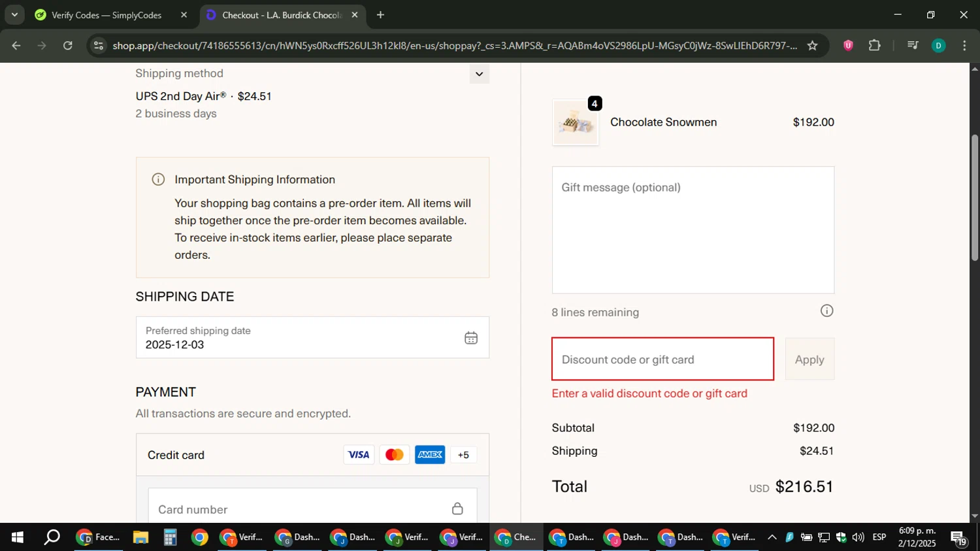This screenshot has width=980, height=551.
Task: Open the preferred shipping date calendar icon
Action: 471,338
